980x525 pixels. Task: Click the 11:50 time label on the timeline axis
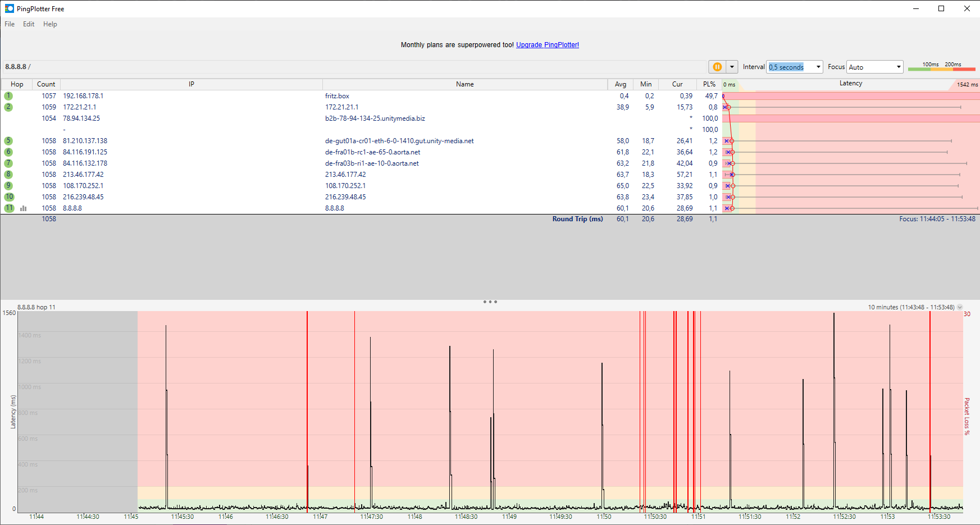[604, 517]
